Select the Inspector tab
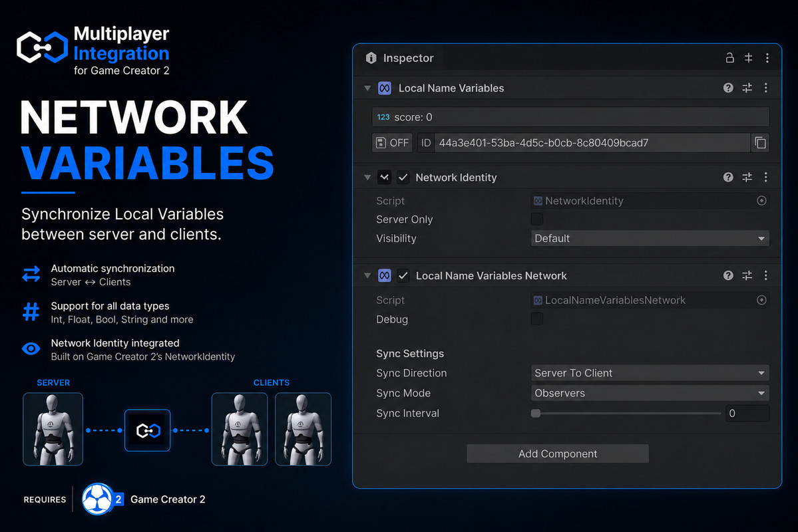 click(x=400, y=58)
